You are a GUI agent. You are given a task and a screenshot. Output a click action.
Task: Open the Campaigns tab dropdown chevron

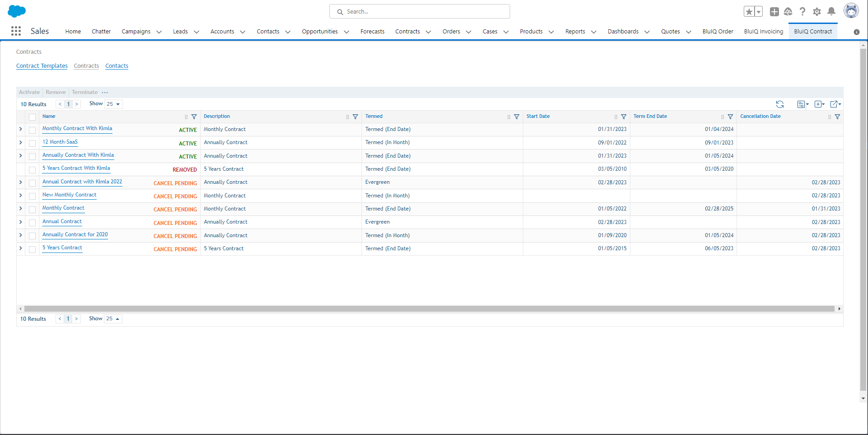click(159, 32)
